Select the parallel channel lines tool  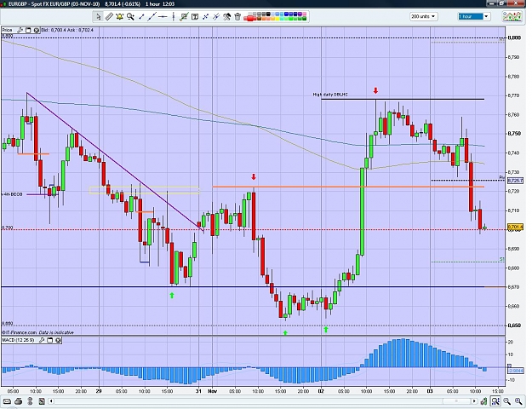pos(216,16)
